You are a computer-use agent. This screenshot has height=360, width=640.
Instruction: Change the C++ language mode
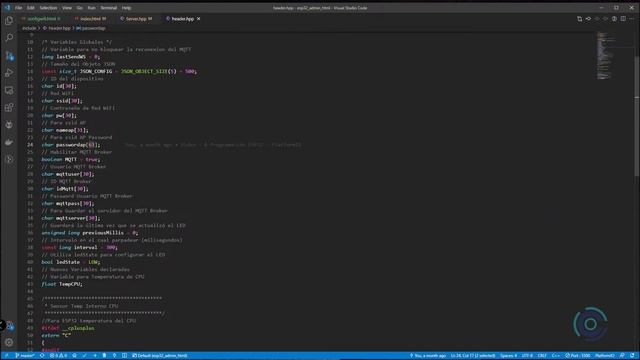click(556, 356)
